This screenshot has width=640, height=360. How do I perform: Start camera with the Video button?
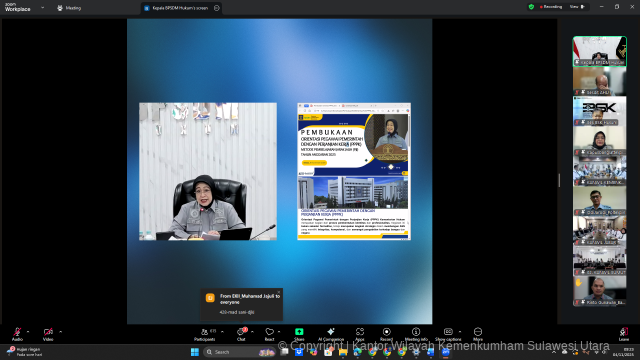pos(48,334)
